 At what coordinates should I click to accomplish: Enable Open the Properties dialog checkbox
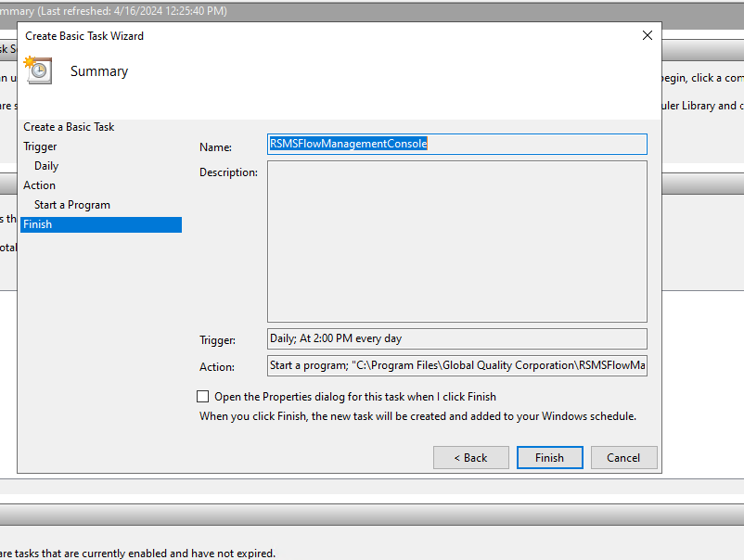point(202,397)
